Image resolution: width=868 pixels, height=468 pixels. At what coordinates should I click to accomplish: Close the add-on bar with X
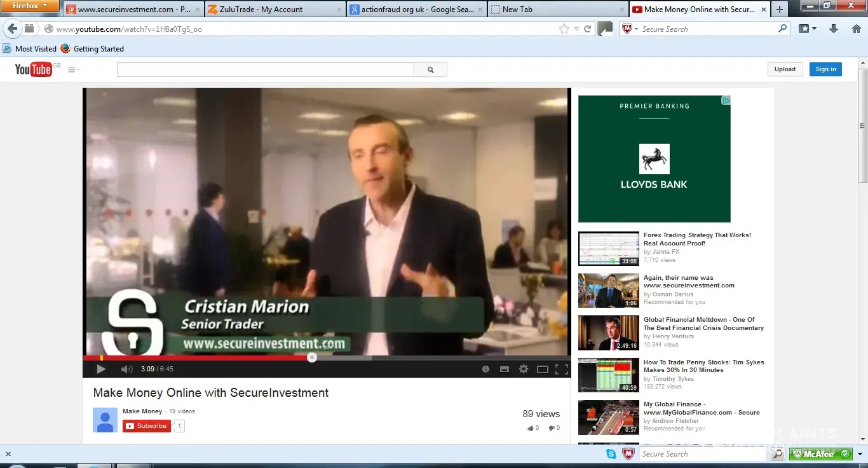[8, 454]
